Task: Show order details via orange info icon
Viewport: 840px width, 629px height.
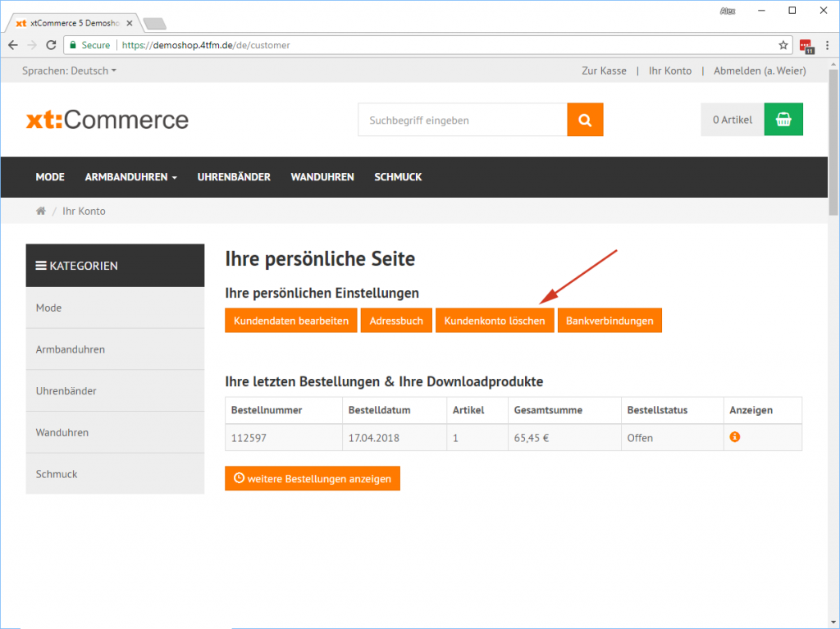Action: [x=734, y=437]
